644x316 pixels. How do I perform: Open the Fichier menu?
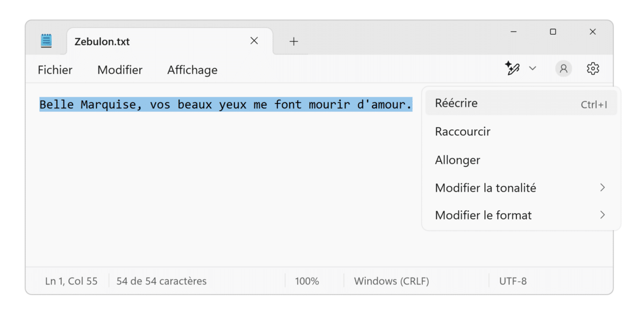click(55, 70)
